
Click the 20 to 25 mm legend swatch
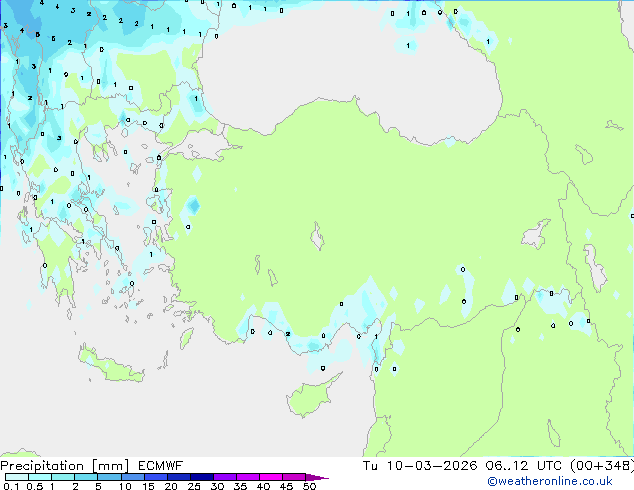pyautogui.click(x=178, y=477)
